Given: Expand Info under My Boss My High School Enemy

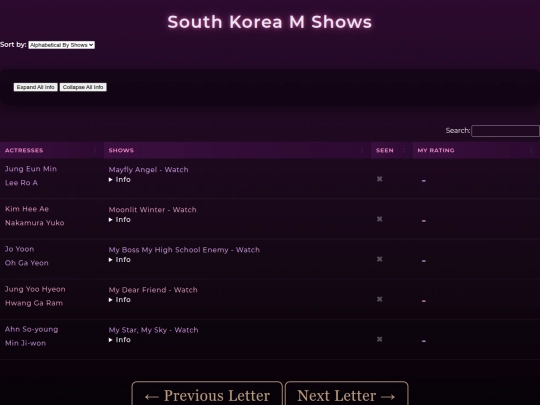Looking at the screenshot, I should (x=120, y=260).
